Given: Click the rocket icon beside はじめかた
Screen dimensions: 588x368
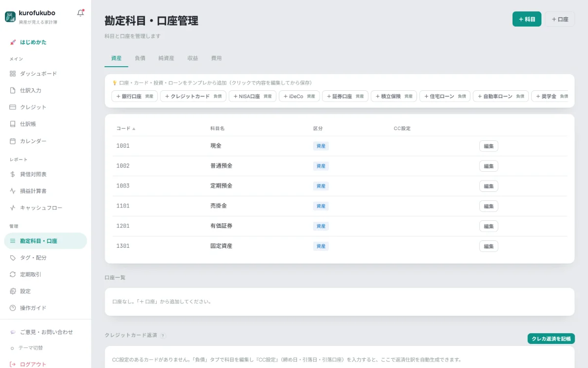Looking at the screenshot, I should click(13, 42).
